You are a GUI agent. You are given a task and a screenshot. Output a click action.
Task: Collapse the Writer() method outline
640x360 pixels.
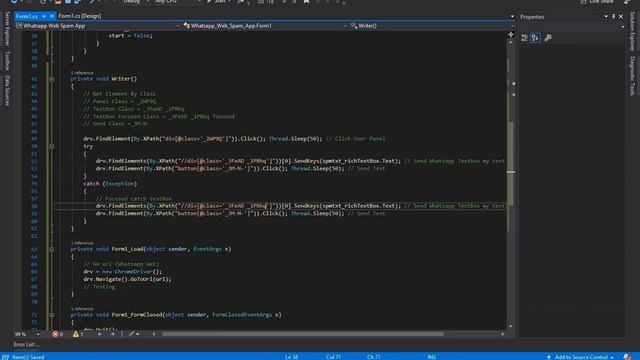[x=52, y=79]
